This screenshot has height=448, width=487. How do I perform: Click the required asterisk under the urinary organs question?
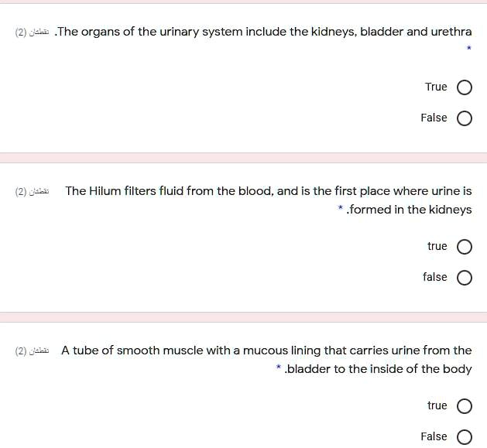coord(468,50)
